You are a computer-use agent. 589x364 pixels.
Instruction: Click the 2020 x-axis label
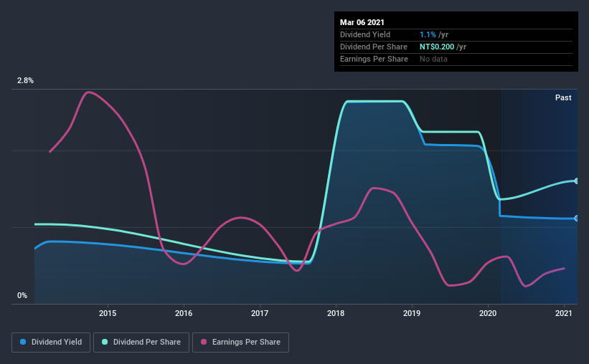point(488,313)
